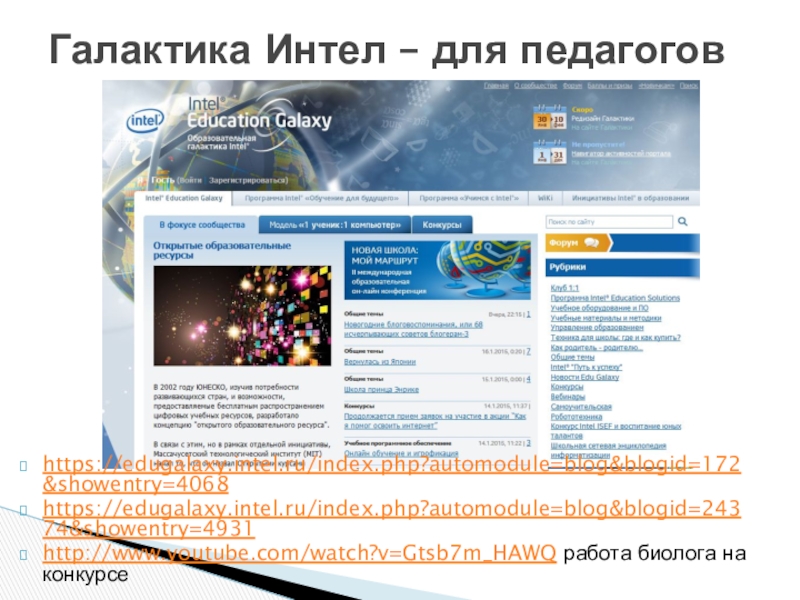This screenshot has height=600, width=800.
Task: Open Открытые образовательные ресурсы heading
Action: [x=222, y=250]
